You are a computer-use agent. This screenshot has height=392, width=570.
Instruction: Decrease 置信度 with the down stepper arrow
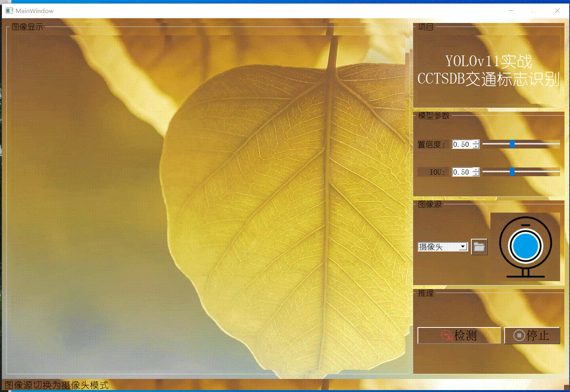tap(476, 147)
